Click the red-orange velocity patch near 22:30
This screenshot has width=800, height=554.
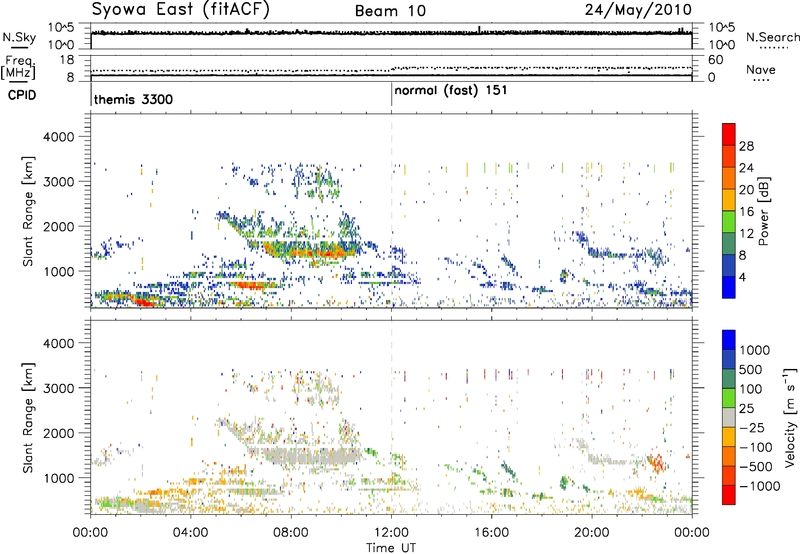[x=656, y=463]
